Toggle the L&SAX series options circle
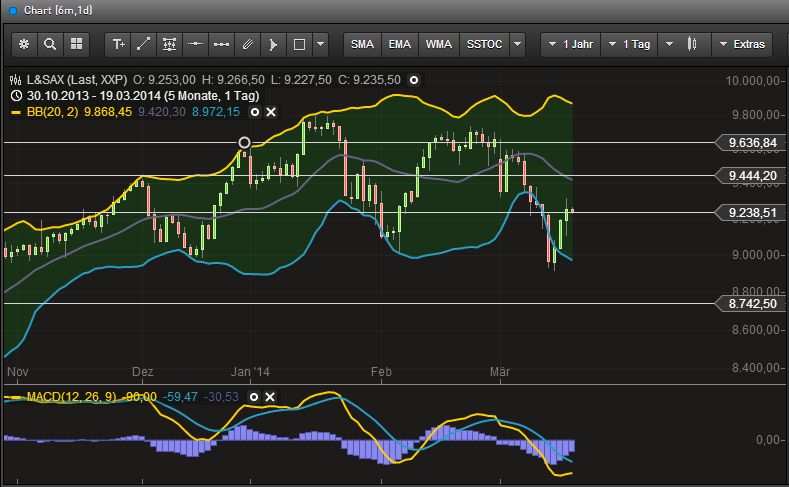Screen dimensions: 789x487 pyautogui.click(x=415, y=79)
